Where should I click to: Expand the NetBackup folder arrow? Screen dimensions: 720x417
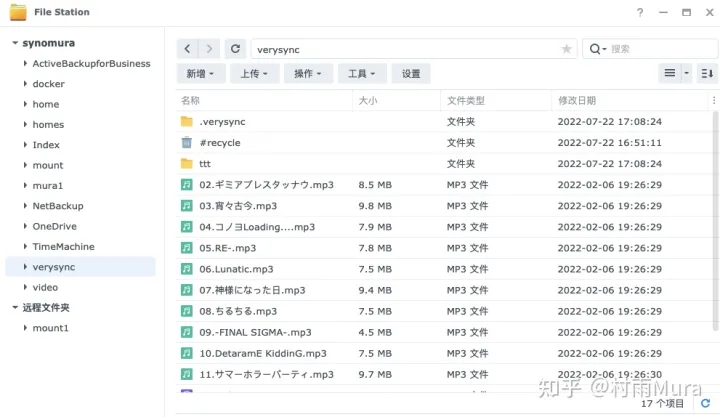coord(25,206)
